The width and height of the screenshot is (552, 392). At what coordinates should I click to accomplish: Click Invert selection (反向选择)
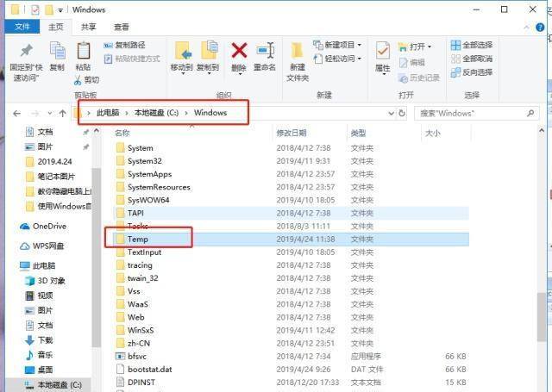472,72
